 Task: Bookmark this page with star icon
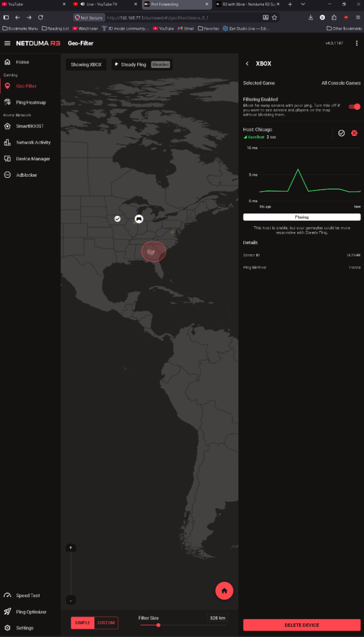(274, 18)
